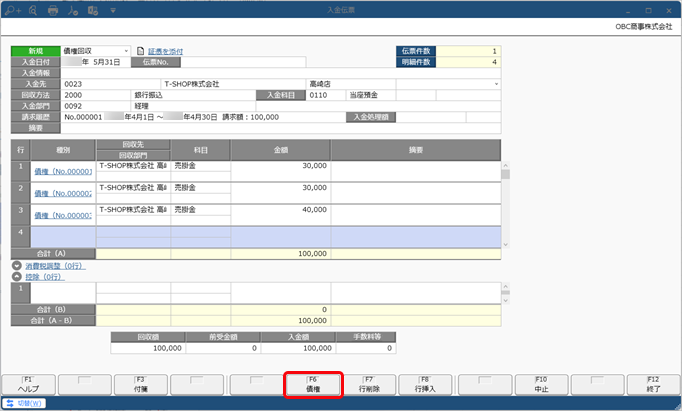Click the 前受金額 value 0
Screen dimensions: 682x411
point(223,348)
